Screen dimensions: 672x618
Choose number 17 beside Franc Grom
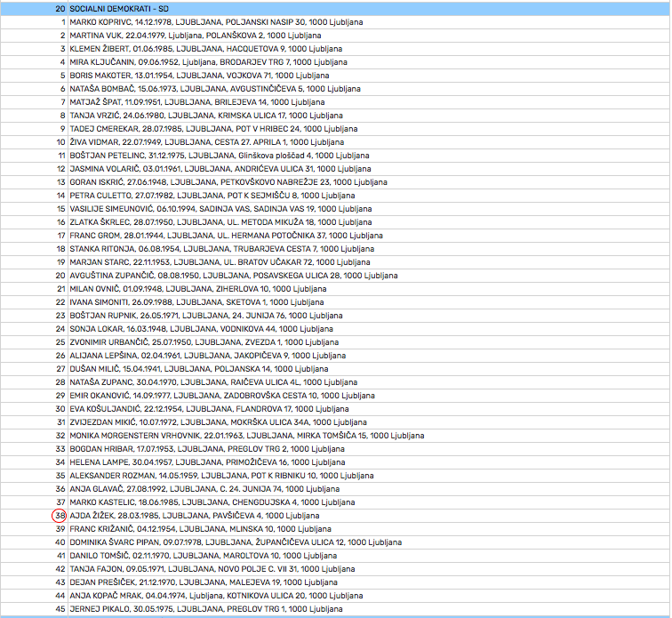point(60,236)
